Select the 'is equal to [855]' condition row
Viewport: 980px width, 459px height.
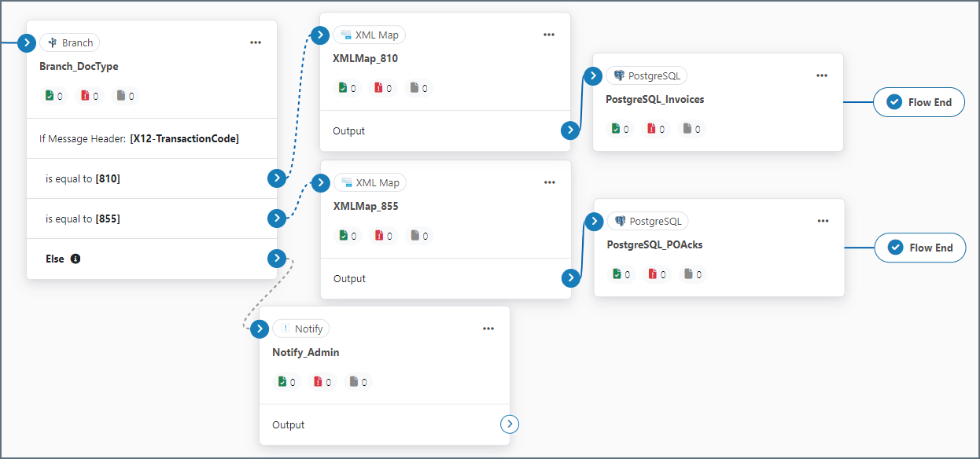point(149,218)
